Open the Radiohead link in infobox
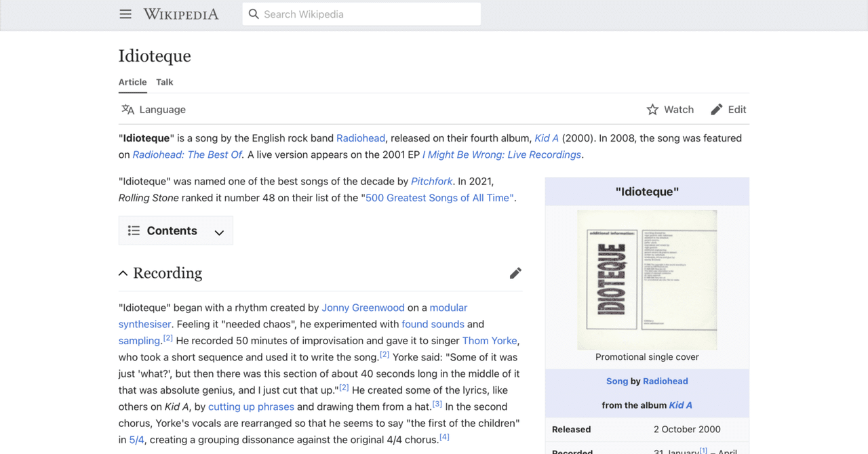Screen dimensions: 868x454 (665, 381)
